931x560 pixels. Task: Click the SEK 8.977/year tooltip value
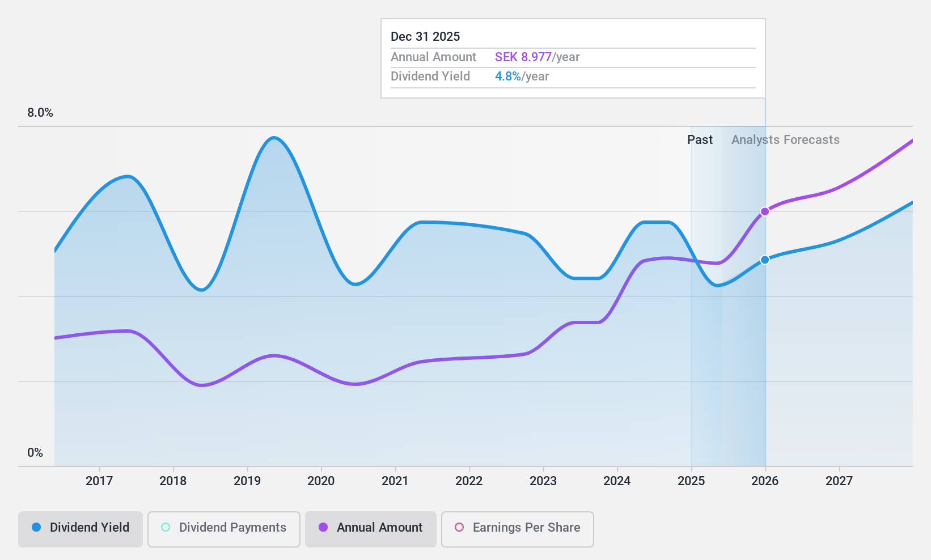coord(537,57)
